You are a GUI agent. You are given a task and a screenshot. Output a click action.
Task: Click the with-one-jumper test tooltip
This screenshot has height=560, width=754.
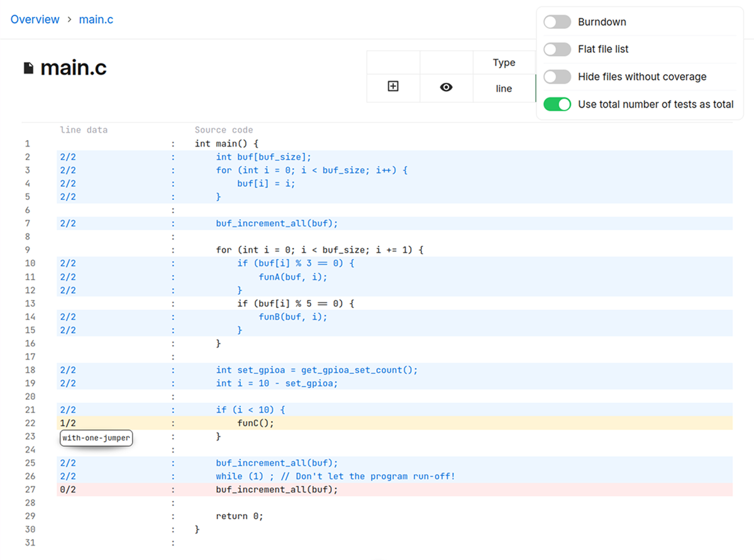pos(96,438)
